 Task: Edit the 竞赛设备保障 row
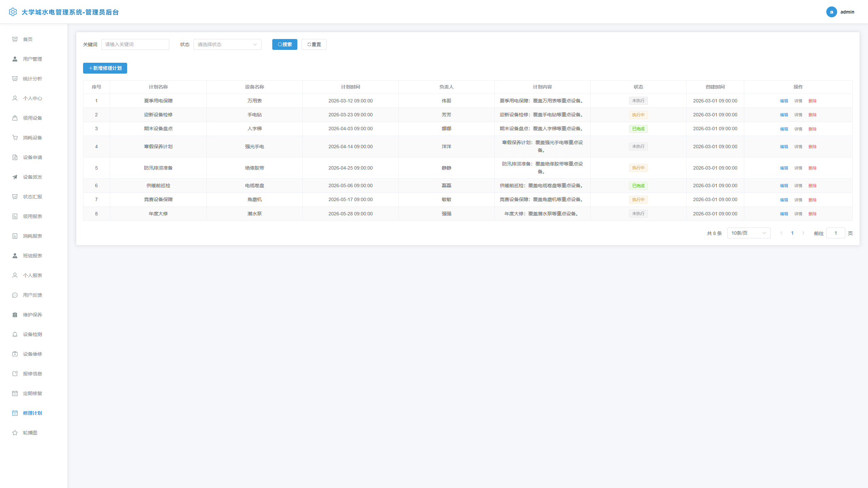pos(784,200)
